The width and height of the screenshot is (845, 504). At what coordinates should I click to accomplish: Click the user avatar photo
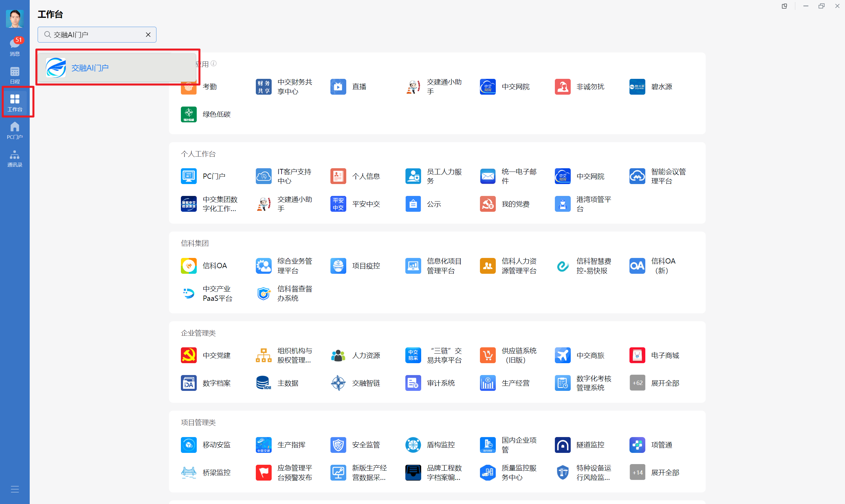point(15,19)
